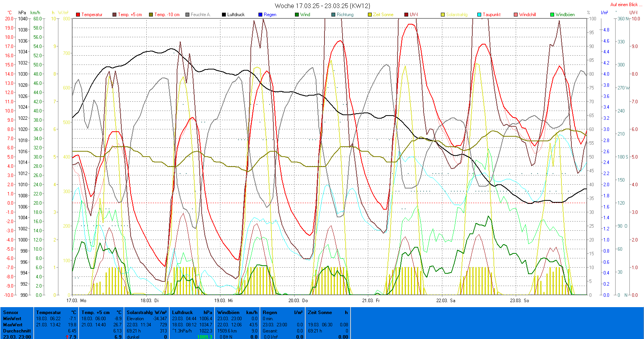Select the '18.03. Di' day label
This screenshot has height=339, width=644.
pos(149,301)
